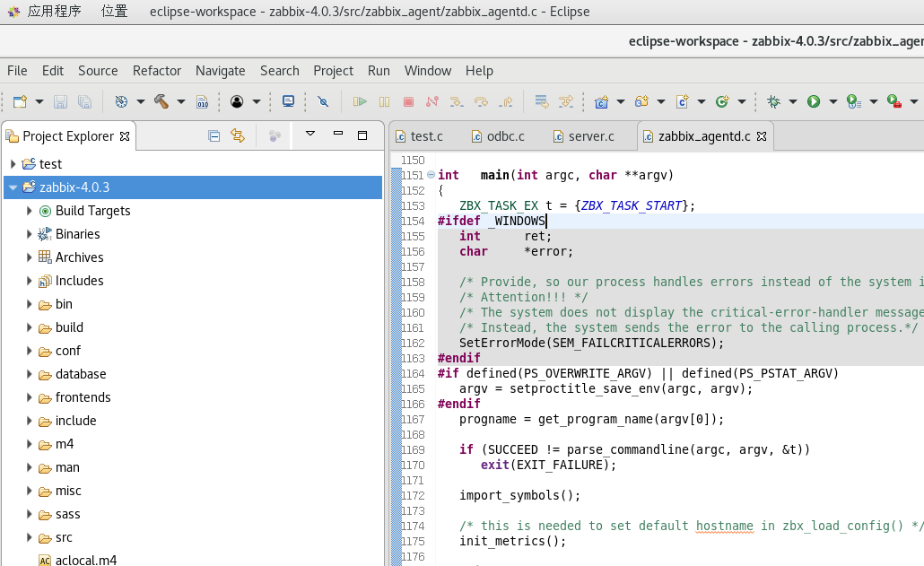Switch to the server.c editor tab
Screen dimensions: 924x566
(584, 136)
